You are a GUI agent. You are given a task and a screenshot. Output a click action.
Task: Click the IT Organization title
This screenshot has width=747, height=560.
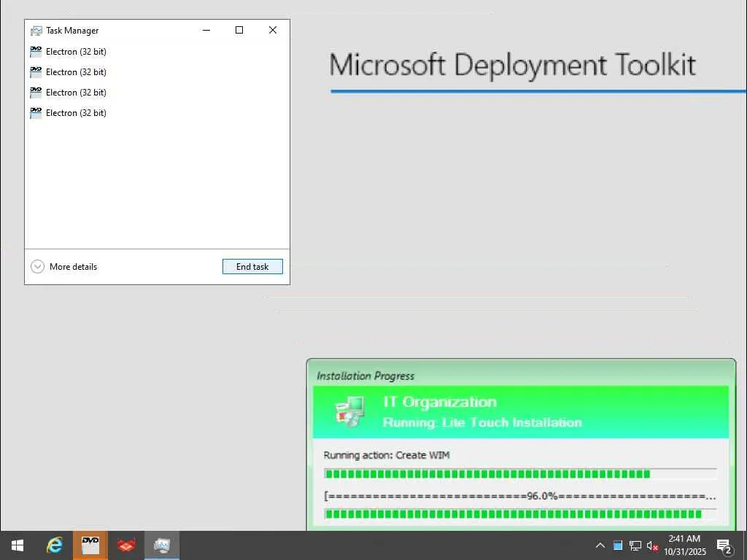(x=440, y=402)
